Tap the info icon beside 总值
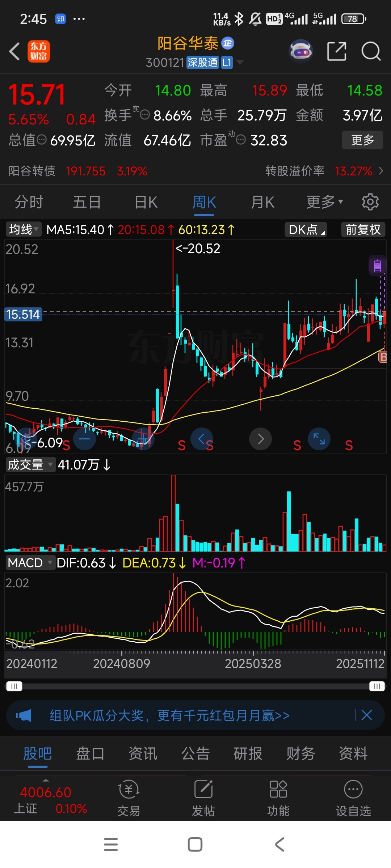This screenshot has width=391, height=868. pyautogui.click(x=42, y=139)
